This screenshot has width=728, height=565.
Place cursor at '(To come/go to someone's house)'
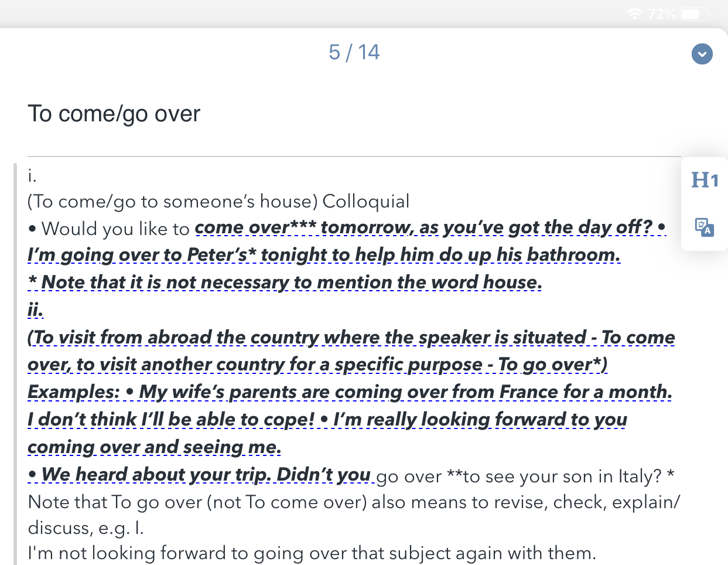point(173,202)
